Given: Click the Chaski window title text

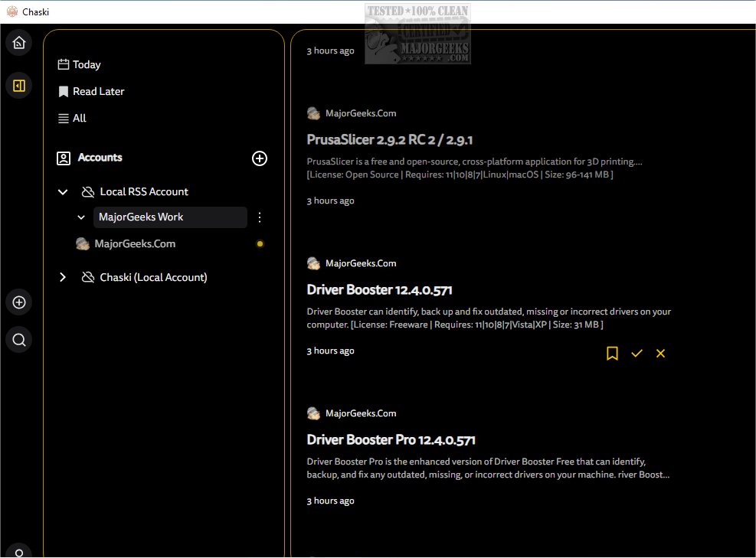Looking at the screenshot, I should [36, 12].
